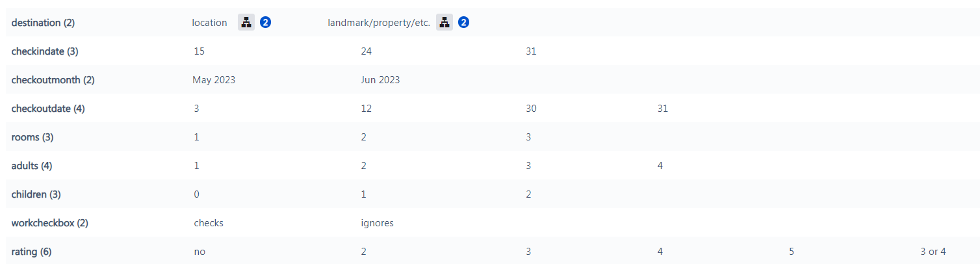Choose Jun 2023 in the checkoutmonth row

point(380,80)
